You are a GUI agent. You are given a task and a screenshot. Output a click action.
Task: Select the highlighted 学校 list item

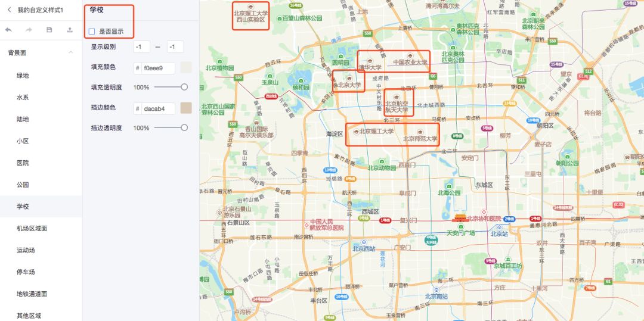(41, 207)
